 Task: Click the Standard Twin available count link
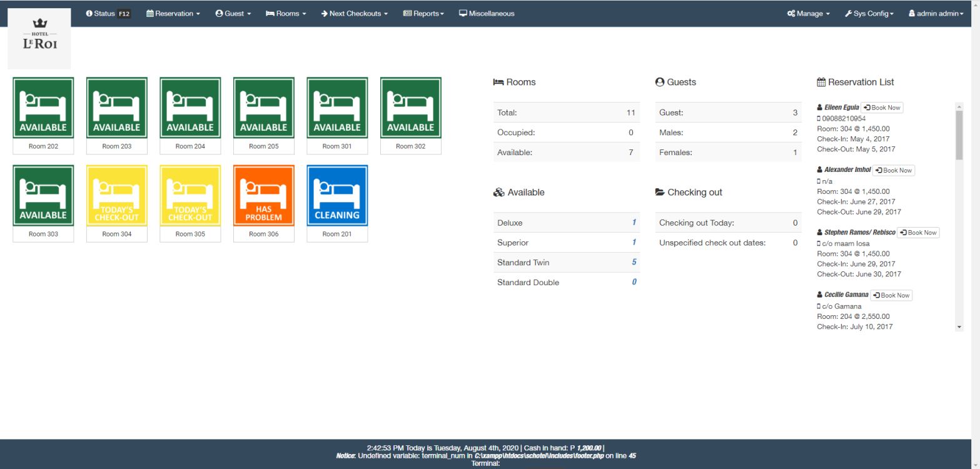634,263
